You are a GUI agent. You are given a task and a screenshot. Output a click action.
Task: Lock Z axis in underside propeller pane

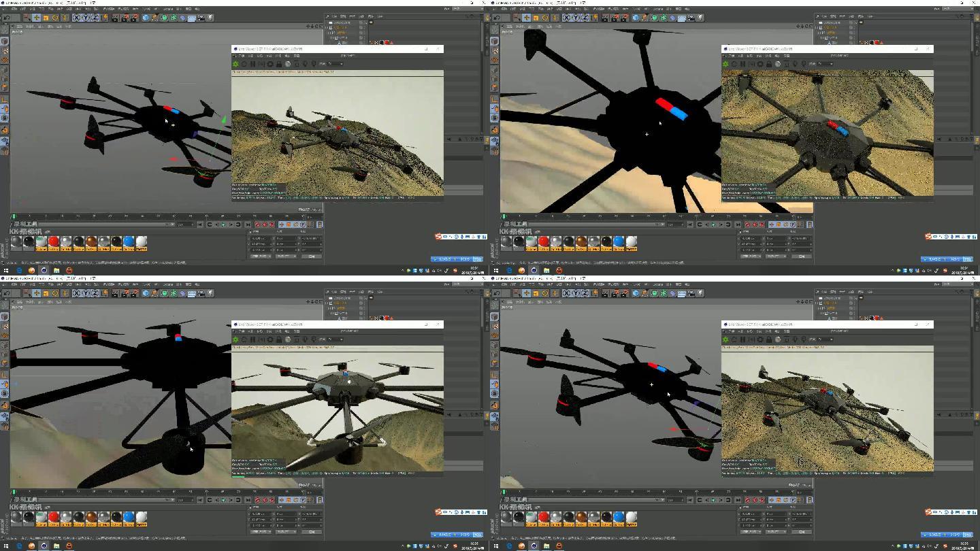click(x=95, y=293)
